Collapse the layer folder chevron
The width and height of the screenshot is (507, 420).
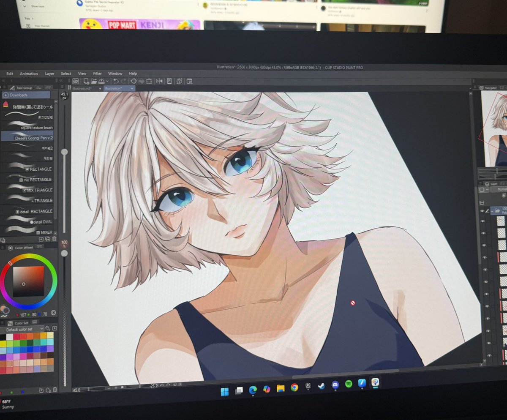(x=492, y=211)
